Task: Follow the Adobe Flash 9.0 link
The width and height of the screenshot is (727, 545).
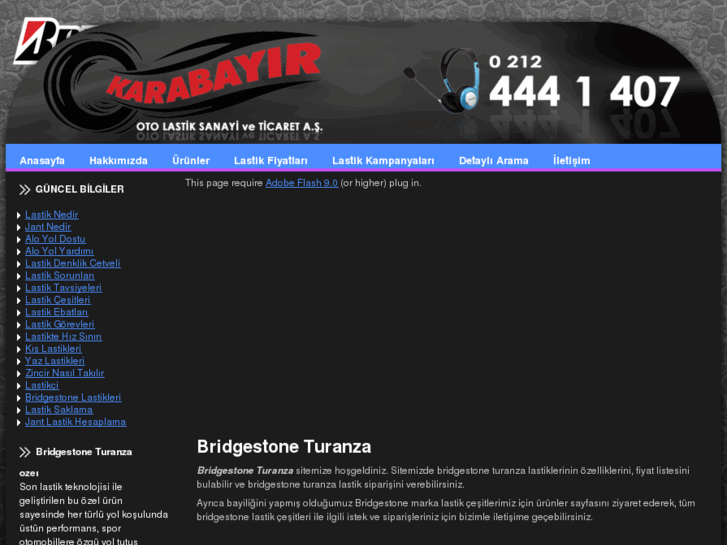Action: tap(302, 183)
